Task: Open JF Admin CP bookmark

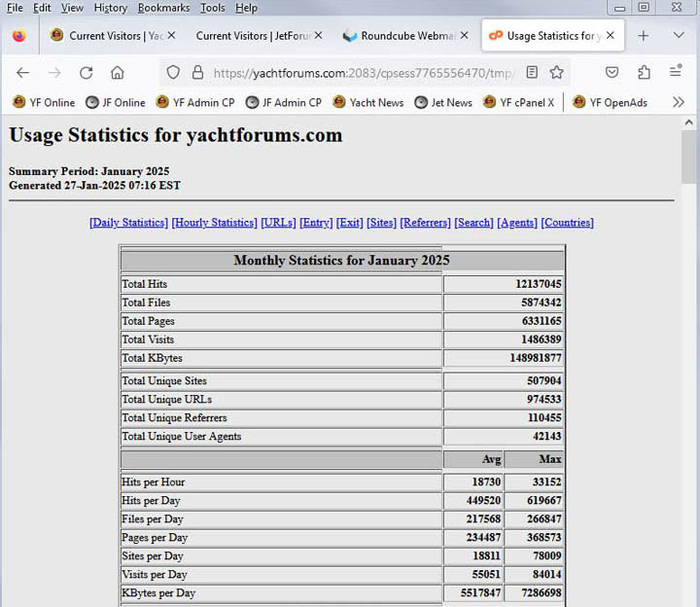Action: pyautogui.click(x=284, y=102)
